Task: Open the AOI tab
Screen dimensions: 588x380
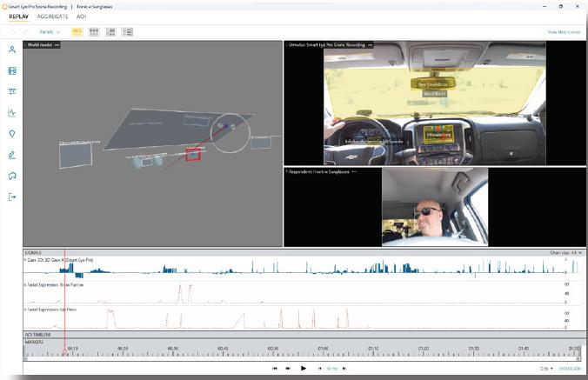Action: click(81, 17)
